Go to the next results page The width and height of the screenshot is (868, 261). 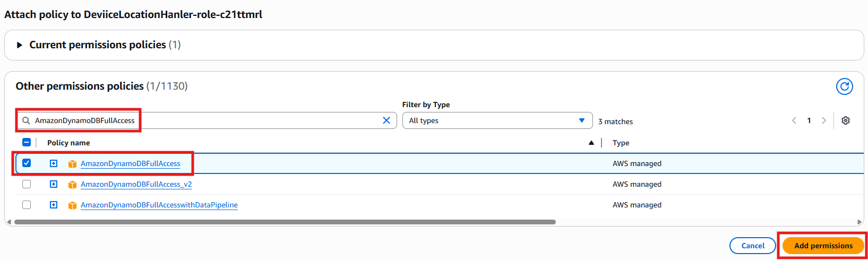(x=824, y=121)
